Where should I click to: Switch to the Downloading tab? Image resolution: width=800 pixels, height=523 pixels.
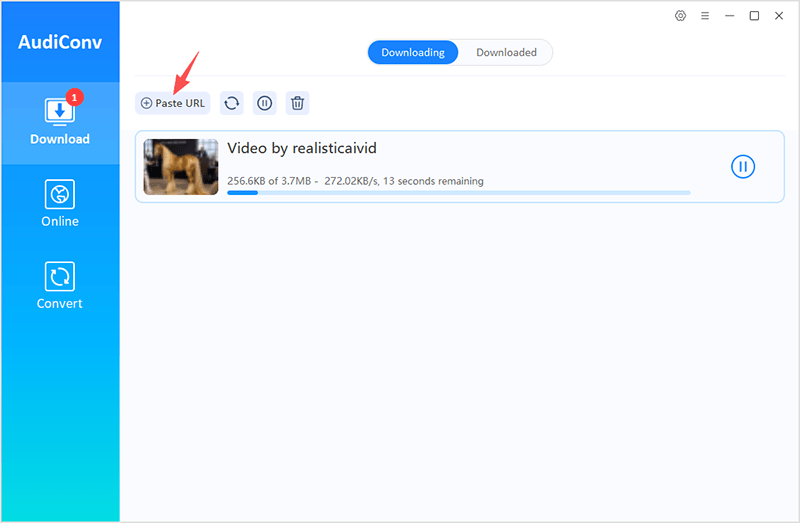[x=413, y=53]
